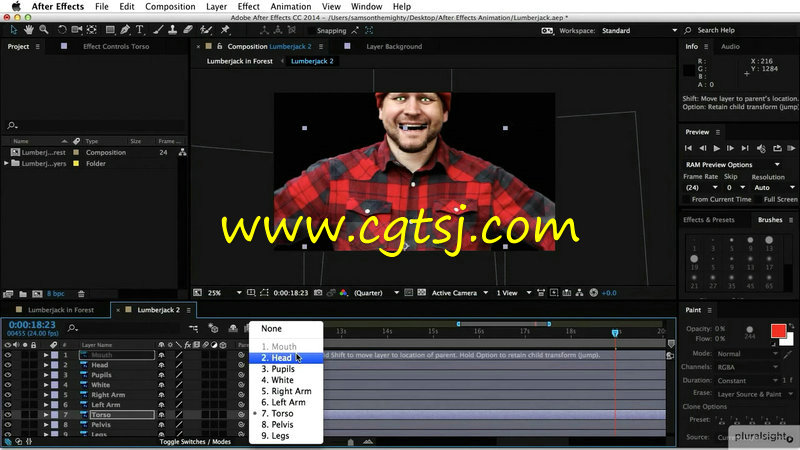
Task: Click the composition flowchart icon in viewer
Action: [580, 293]
